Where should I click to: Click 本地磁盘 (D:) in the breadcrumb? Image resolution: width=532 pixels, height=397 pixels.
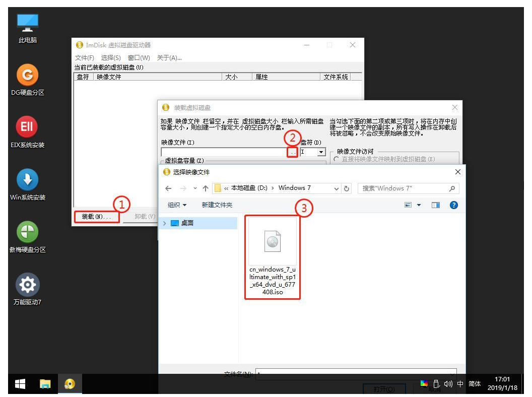[x=249, y=188]
